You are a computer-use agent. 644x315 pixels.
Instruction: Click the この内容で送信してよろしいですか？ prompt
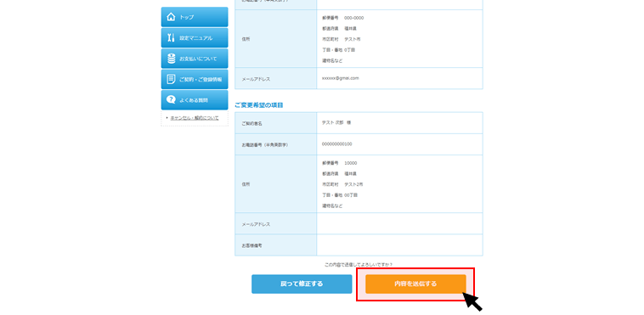[x=359, y=265]
